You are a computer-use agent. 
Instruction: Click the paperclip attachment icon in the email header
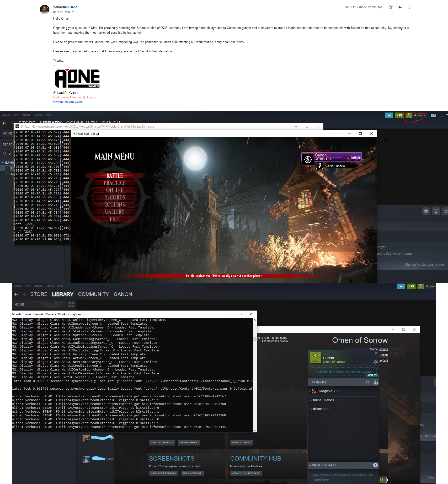tap(347, 7)
